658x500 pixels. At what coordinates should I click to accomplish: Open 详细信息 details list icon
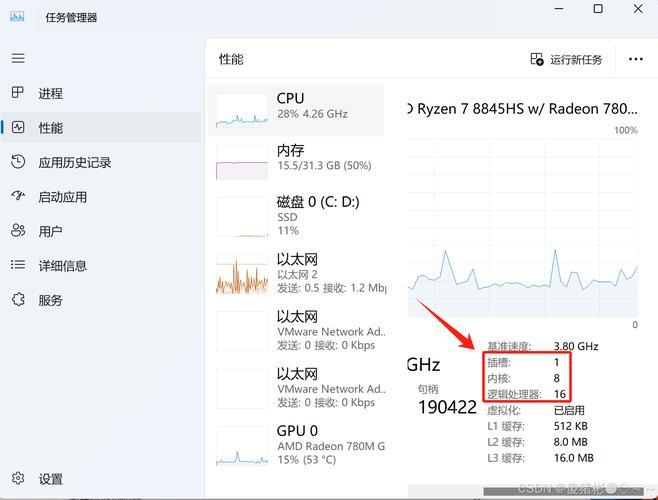[x=18, y=264]
